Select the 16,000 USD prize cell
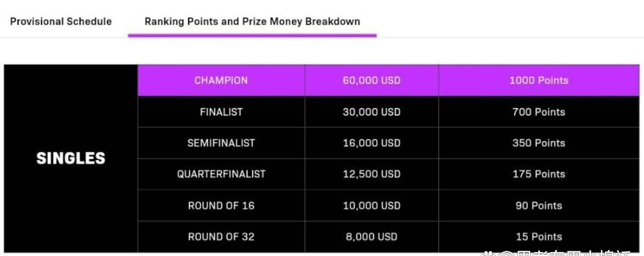644x256 pixels. pos(372,143)
